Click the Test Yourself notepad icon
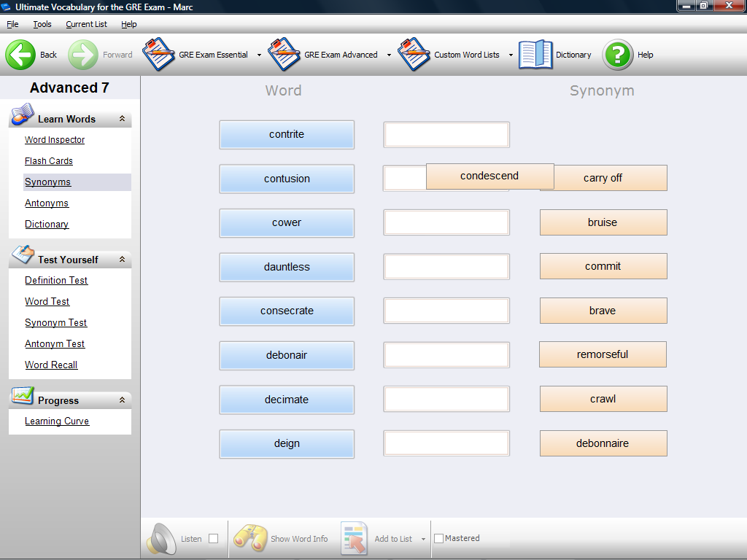This screenshot has width=747, height=560. click(x=23, y=254)
